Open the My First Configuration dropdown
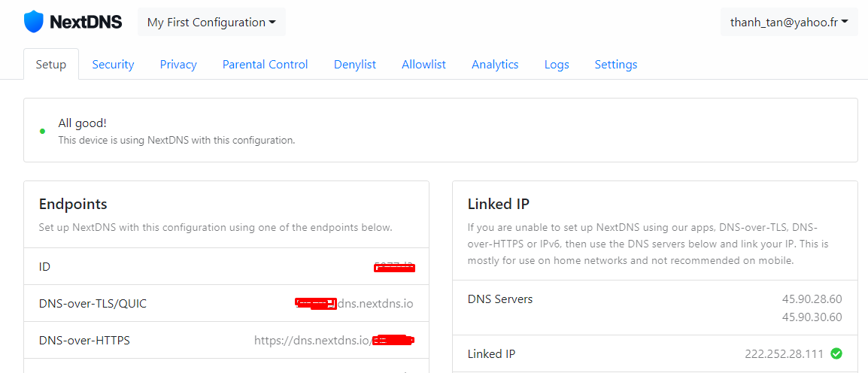This screenshot has height=373, width=868. (x=211, y=22)
